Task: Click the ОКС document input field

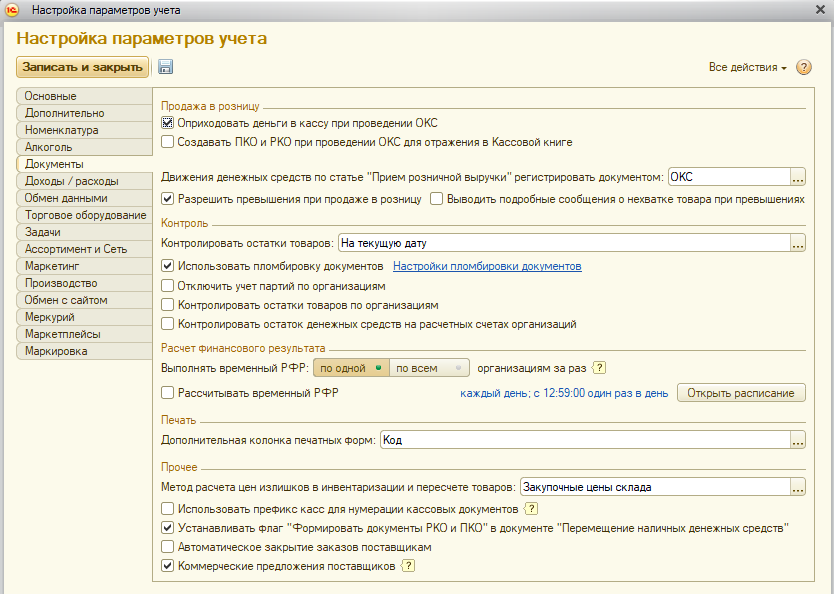Action: tap(729, 177)
